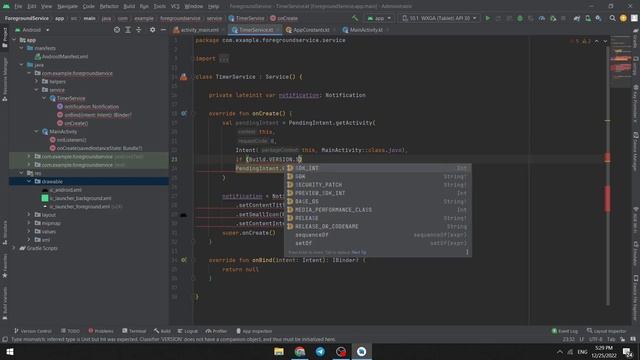Open Search Everywhere magnifier icon
640x360 pixels.
click(x=612, y=18)
